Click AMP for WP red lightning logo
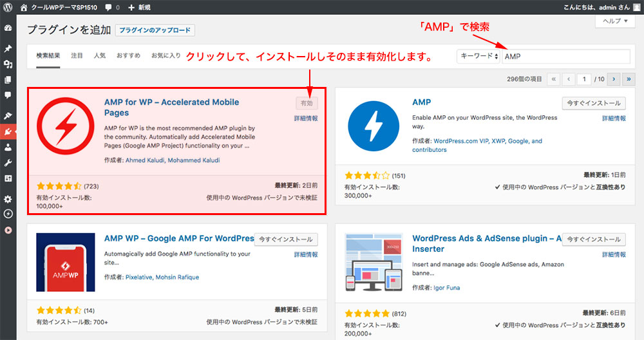The image size is (644, 340). point(65,126)
